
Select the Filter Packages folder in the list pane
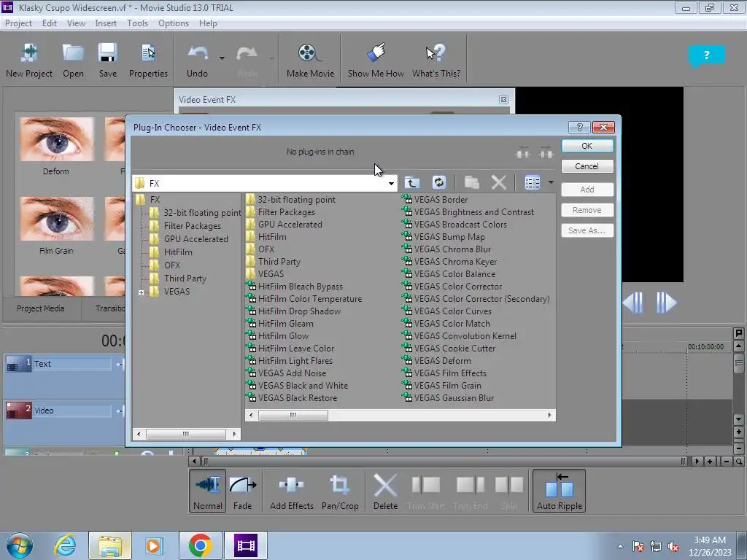pyautogui.click(x=281, y=212)
